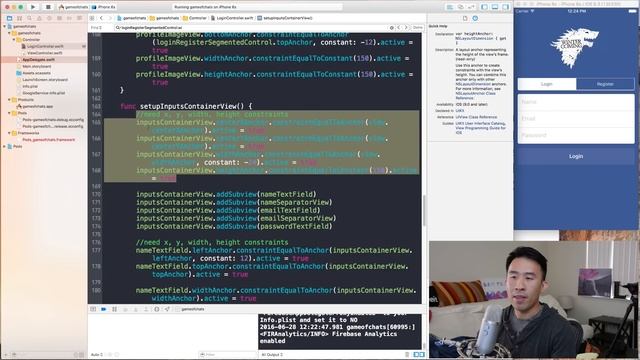Show the File inspector tab

click(x=465, y=18)
